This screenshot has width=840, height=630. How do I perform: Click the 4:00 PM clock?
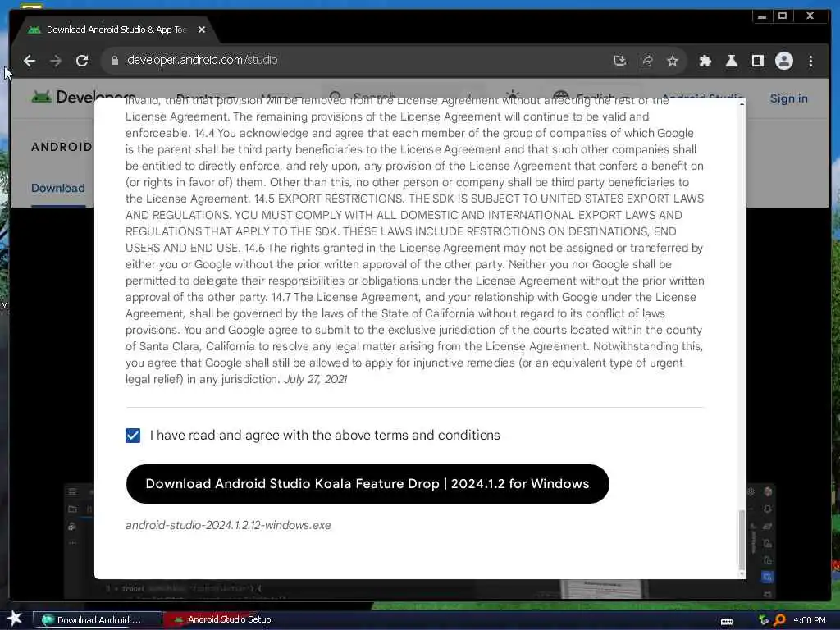point(810,620)
